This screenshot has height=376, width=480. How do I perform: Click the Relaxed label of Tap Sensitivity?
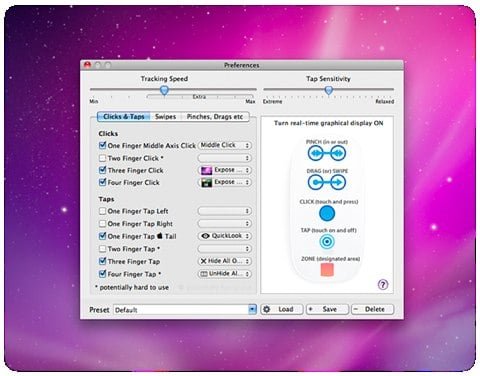coord(385,101)
